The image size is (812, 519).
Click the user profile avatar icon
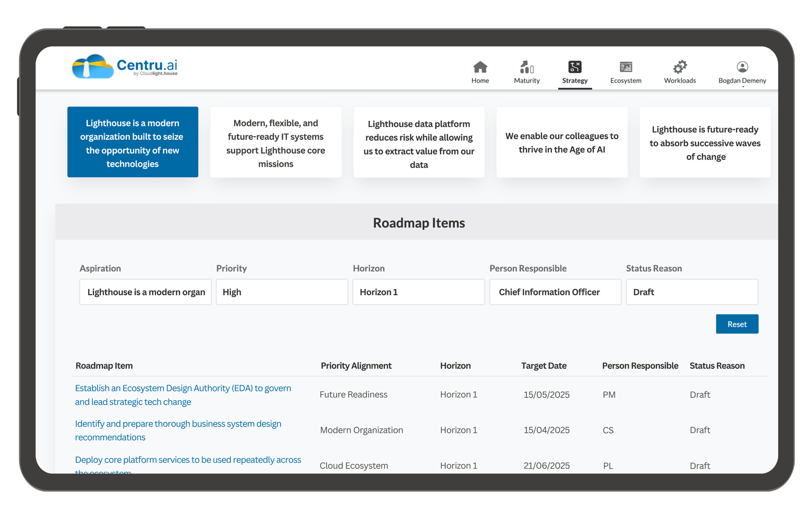click(742, 67)
